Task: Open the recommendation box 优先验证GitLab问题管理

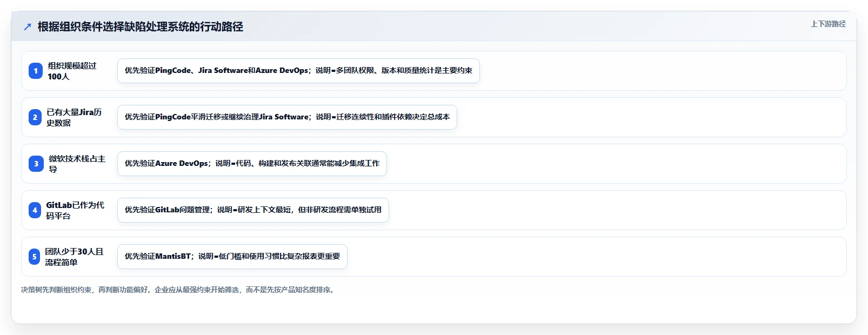Action: [253, 210]
